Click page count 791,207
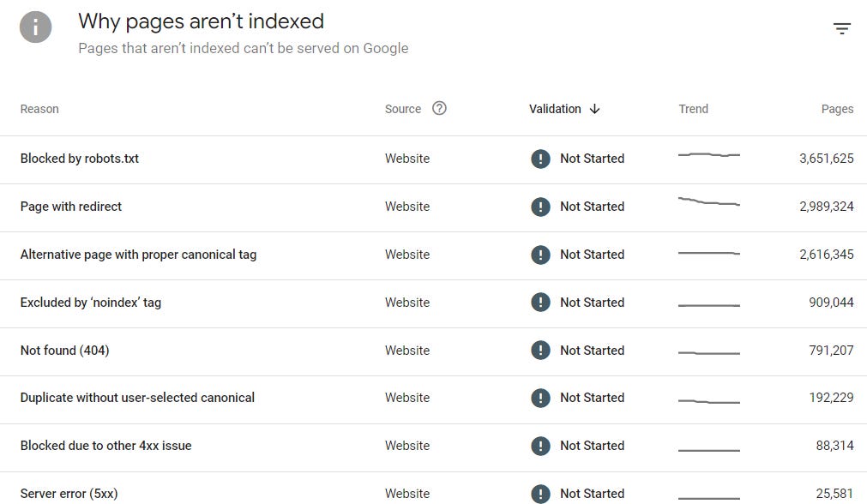 pos(831,351)
